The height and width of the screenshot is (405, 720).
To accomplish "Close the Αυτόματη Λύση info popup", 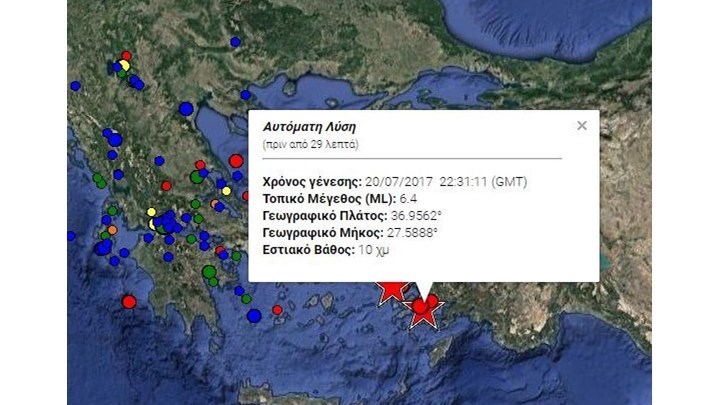I will (582, 126).
